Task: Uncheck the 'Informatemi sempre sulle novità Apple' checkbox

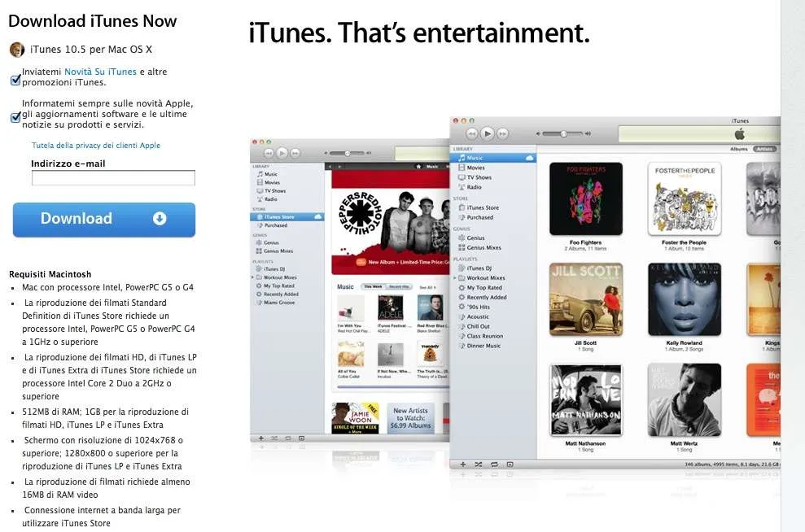Action: [16, 117]
